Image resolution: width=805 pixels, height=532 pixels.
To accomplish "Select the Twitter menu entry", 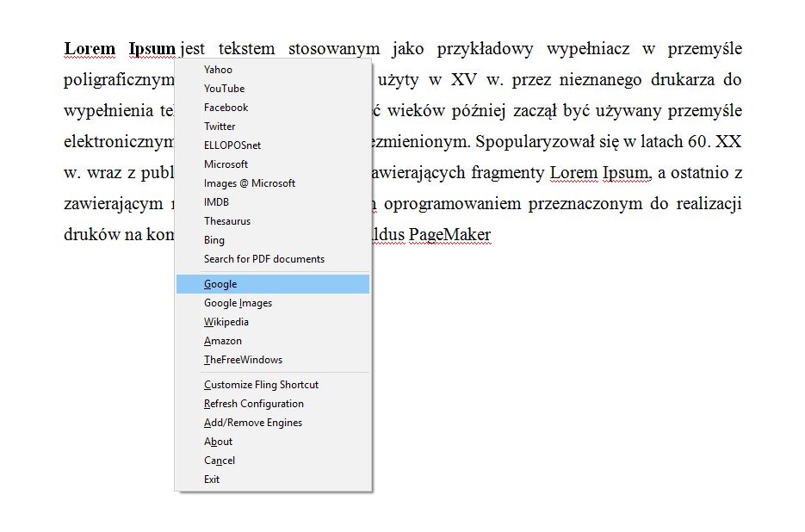I will coord(273,127).
